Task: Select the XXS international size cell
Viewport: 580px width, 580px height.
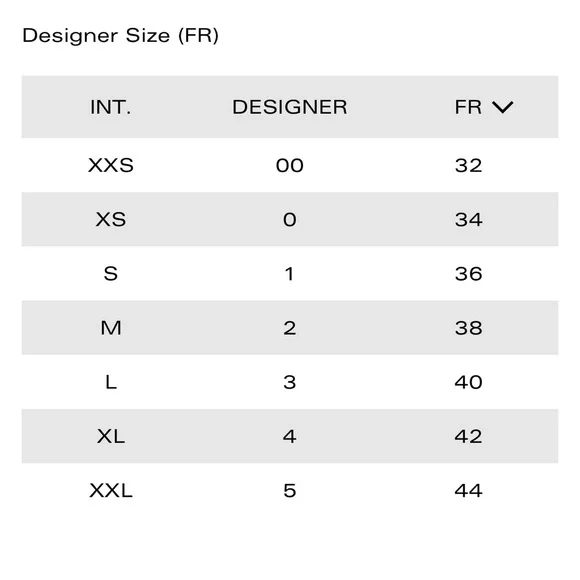Action: point(111,165)
